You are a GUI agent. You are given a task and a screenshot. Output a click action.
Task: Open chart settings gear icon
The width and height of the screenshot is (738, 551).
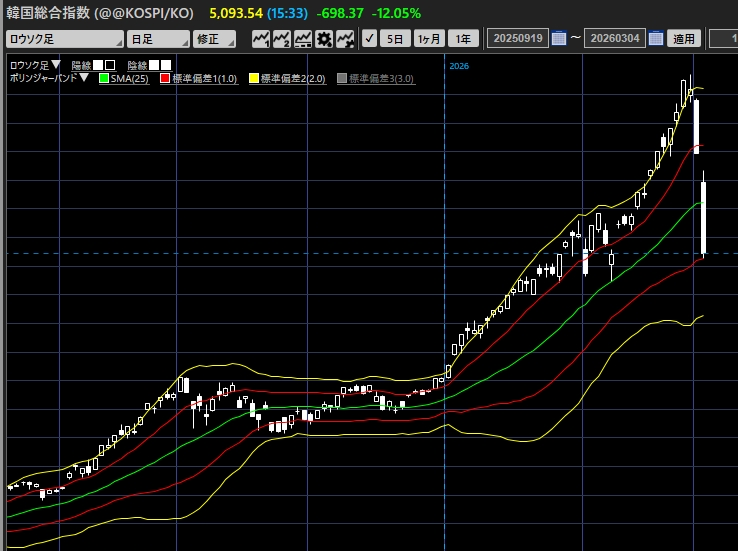click(324, 39)
